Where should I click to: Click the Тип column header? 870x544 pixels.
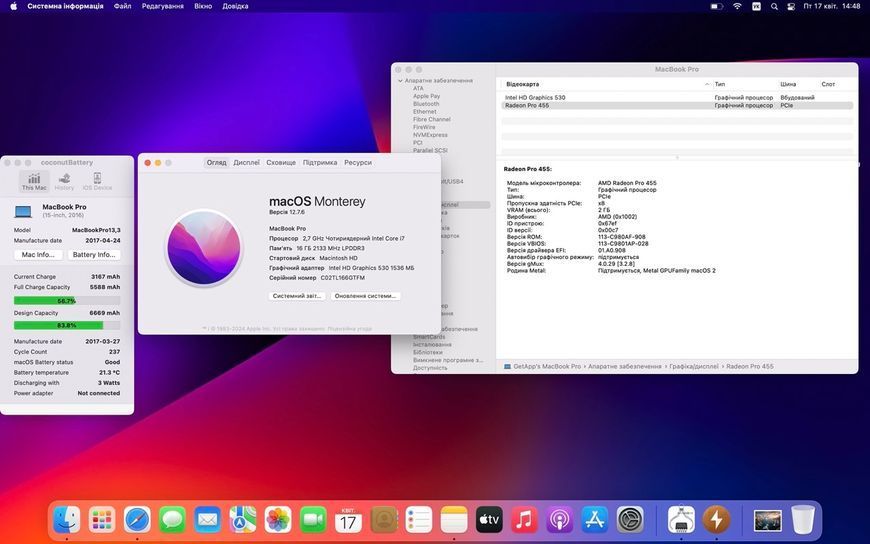(x=720, y=84)
